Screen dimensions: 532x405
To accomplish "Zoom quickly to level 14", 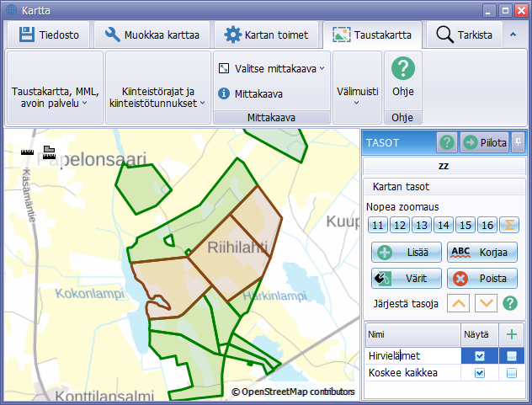I will pos(444,225).
